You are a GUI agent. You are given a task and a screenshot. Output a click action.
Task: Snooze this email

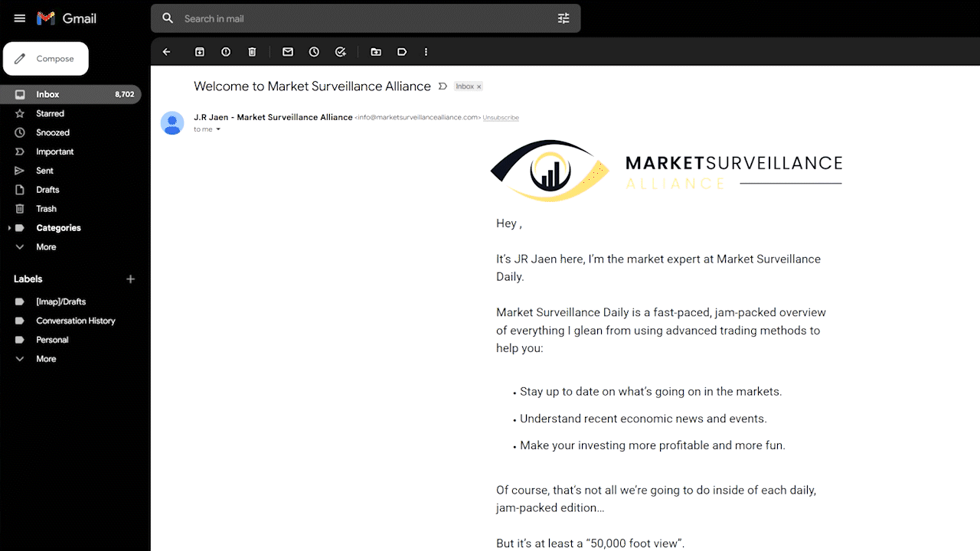tap(314, 52)
